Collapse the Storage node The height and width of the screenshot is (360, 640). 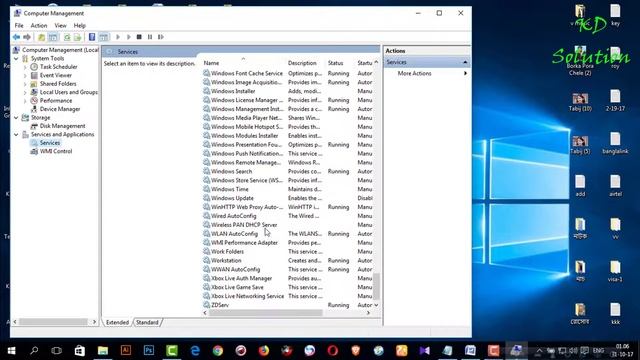click(x=16, y=118)
